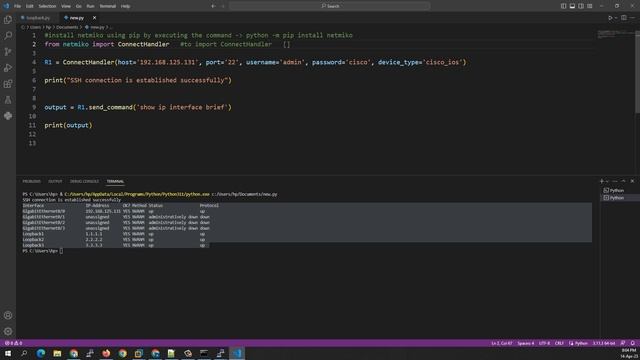
Task: Maximize terminal panel with caret-up
Action: click(x=623, y=181)
